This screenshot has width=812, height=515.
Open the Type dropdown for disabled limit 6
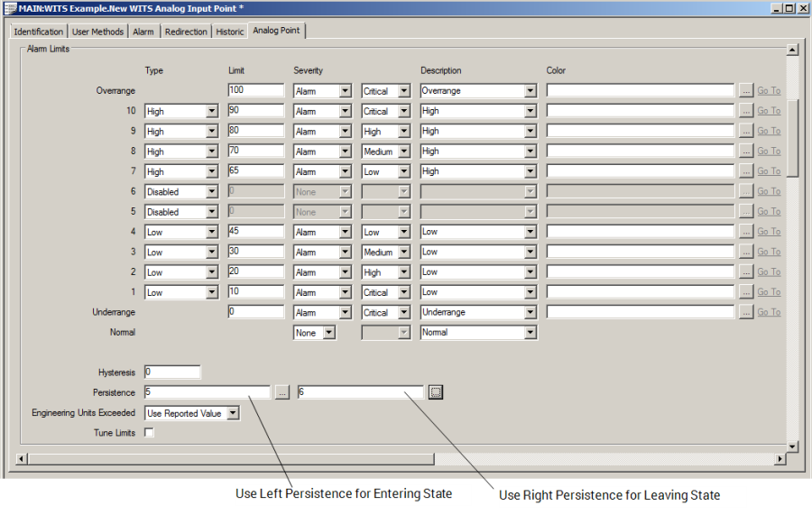tap(212, 192)
